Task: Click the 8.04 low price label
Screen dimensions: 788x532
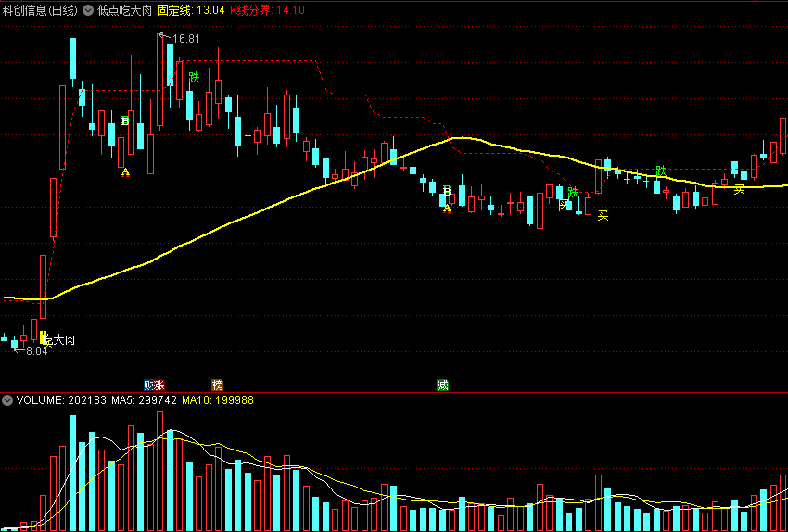Action: pos(37,351)
